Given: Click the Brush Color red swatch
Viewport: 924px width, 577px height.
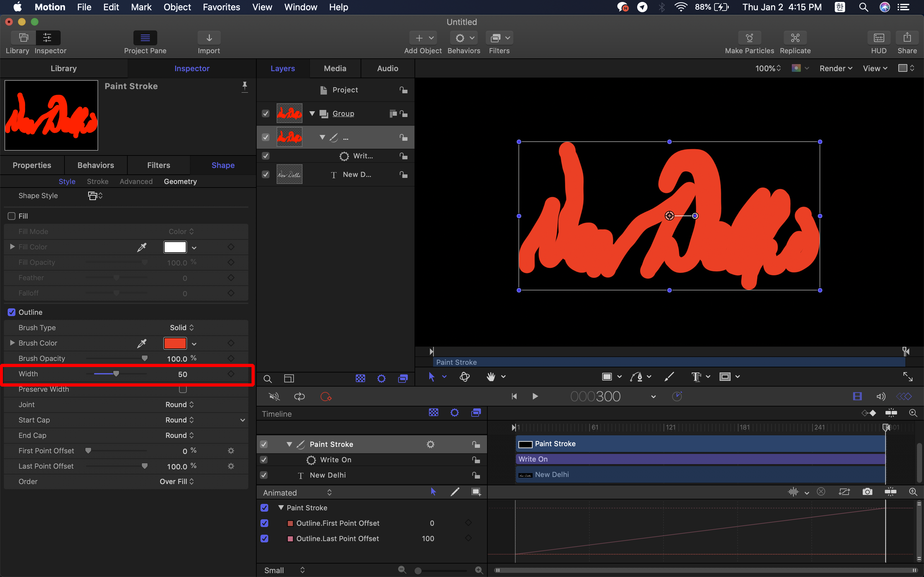Looking at the screenshot, I should 175,343.
